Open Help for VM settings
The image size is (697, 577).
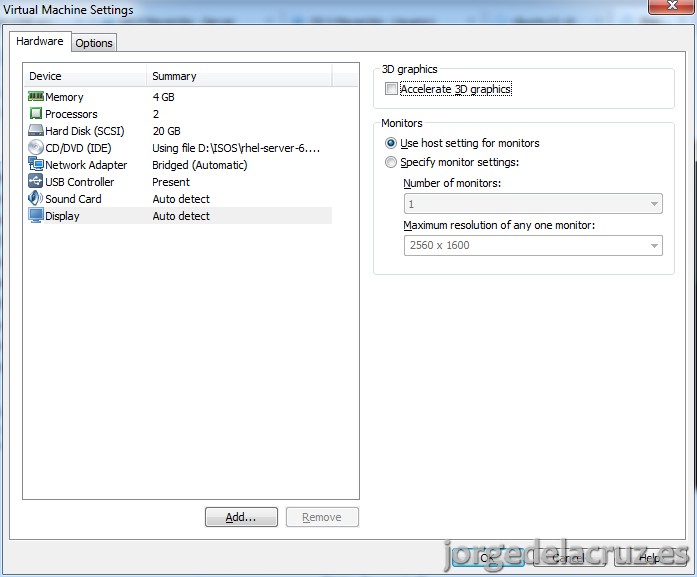coord(650,557)
